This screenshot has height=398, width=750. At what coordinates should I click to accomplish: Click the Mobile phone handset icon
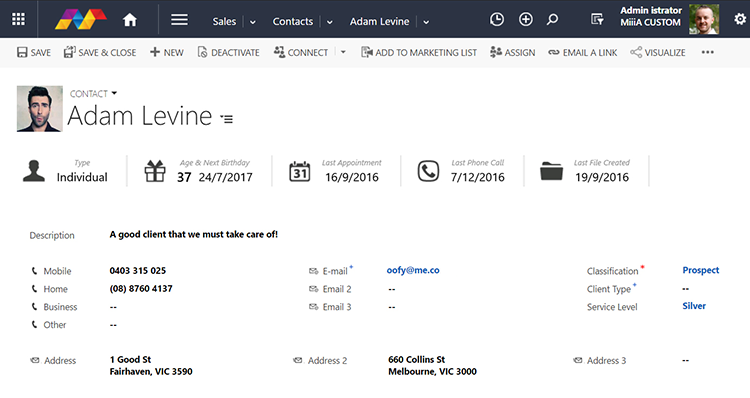click(x=34, y=271)
